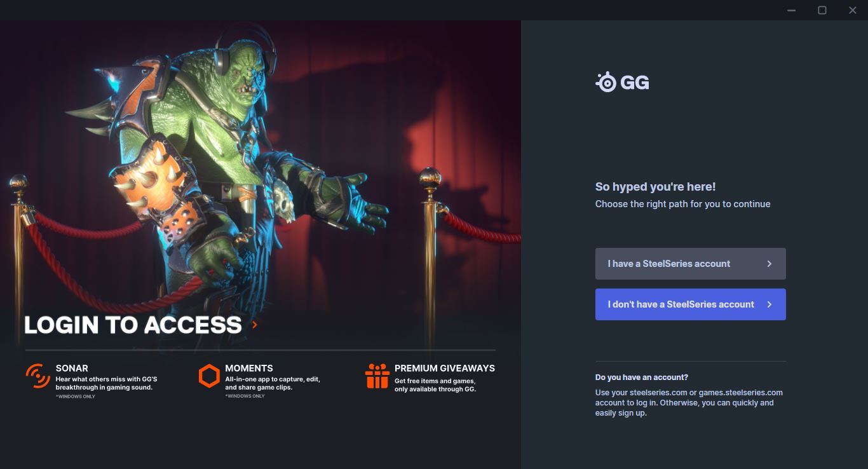The height and width of the screenshot is (469, 868).
Task: Click the LOGIN TO ACCESS heading
Action: click(133, 325)
